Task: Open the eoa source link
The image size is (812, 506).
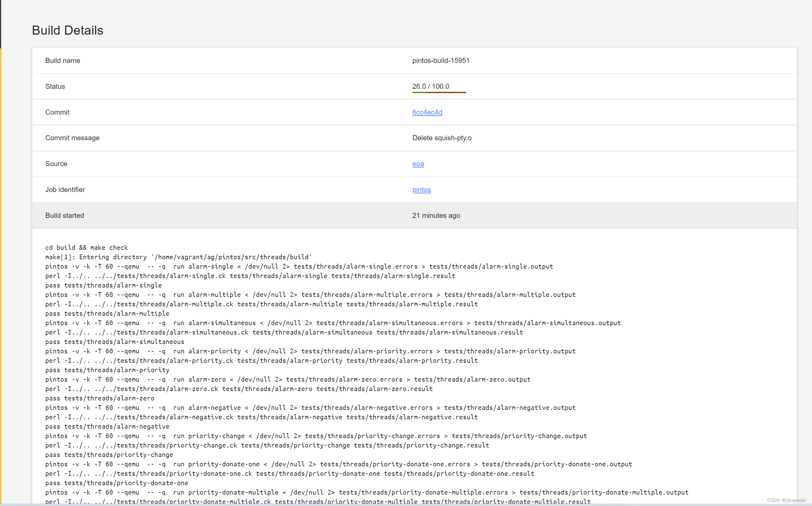Action: point(418,164)
